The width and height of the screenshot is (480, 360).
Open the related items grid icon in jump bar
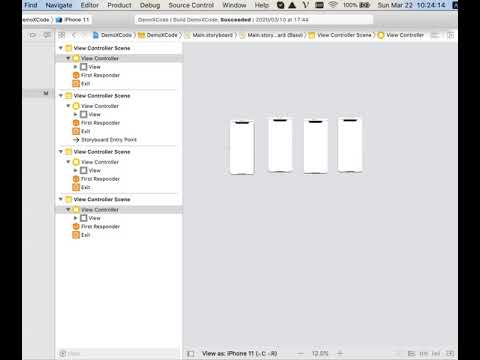(x=62, y=35)
